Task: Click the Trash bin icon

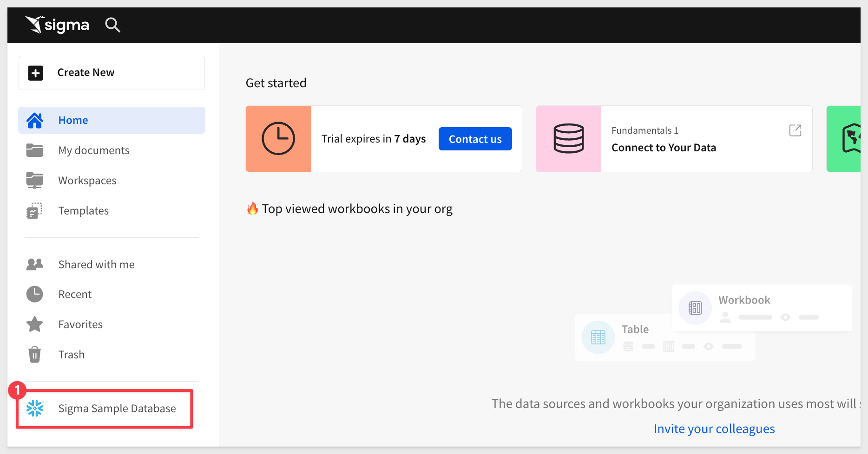Action: [35, 355]
